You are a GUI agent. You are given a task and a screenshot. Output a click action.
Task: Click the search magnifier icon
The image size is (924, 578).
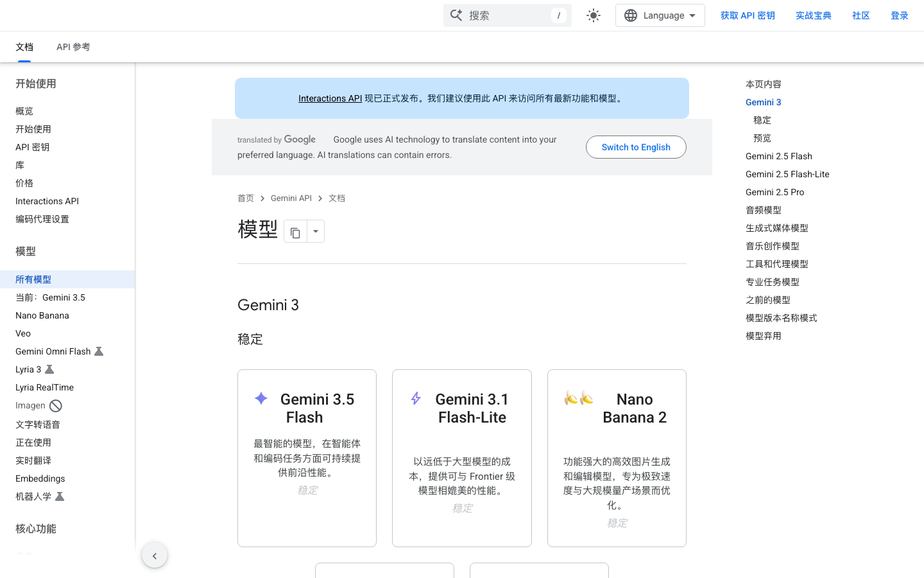[456, 15]
